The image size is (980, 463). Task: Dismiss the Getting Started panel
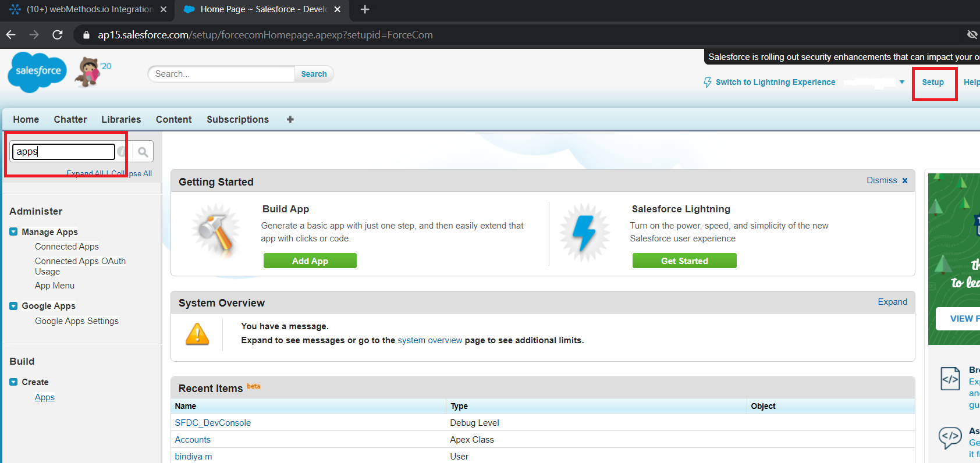[x=882, y=180]
